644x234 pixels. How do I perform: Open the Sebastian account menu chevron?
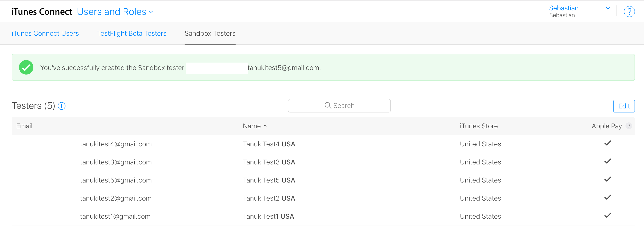point(608,8)
